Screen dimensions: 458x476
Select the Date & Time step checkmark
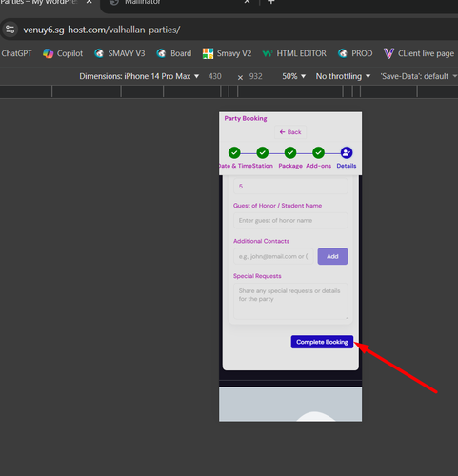[x=234, y=153]
